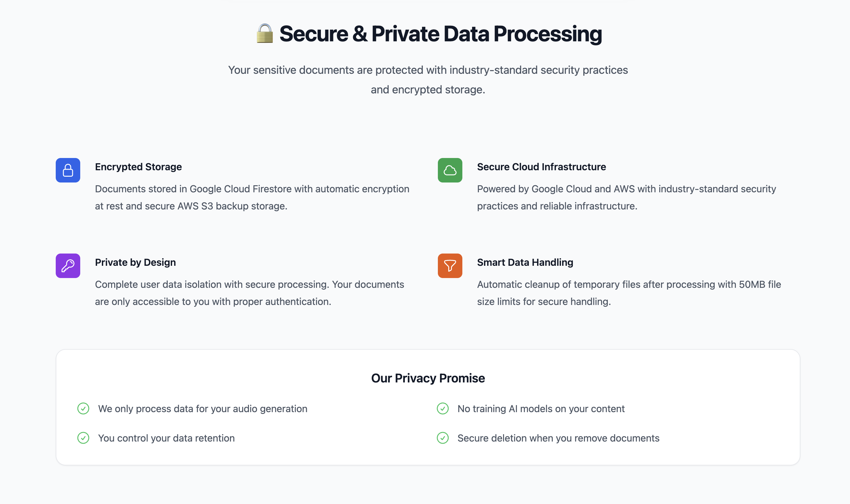Screen dimensions: 850x504
Task: Select the 'Smart Data Handling' heading
Action: pos(525,262)
